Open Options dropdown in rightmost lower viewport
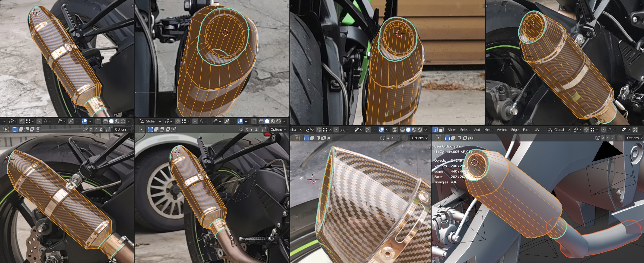 tap(634, 138)
